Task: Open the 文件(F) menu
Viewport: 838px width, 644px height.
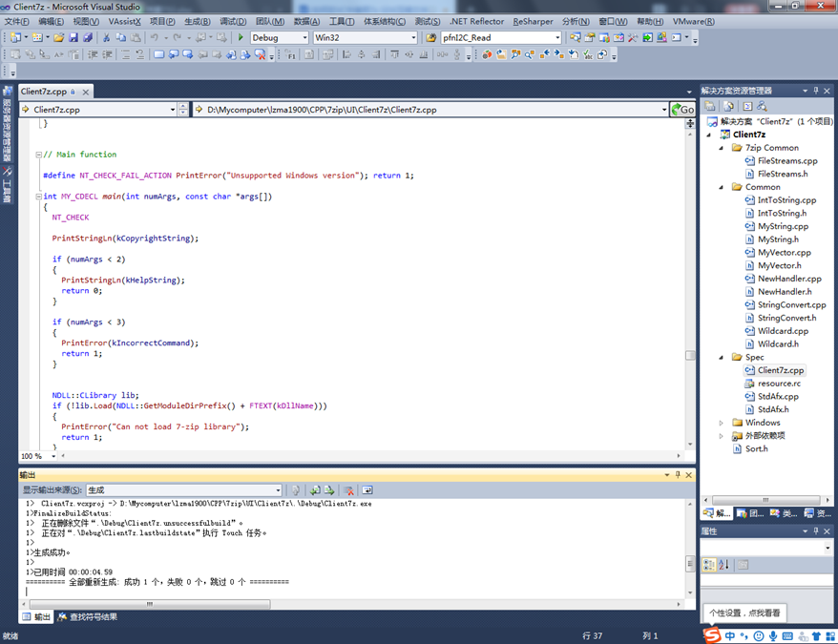Action: coord(17,21)
